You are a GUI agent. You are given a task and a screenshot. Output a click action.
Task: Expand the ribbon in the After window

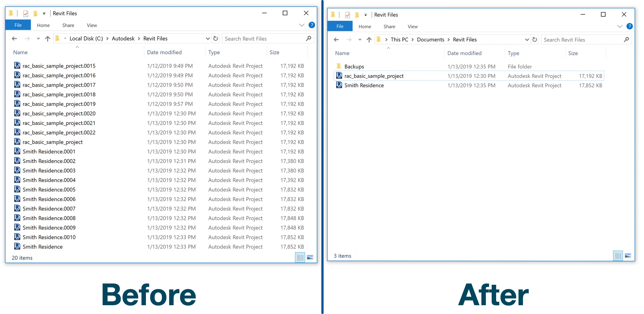pos(620,26)
